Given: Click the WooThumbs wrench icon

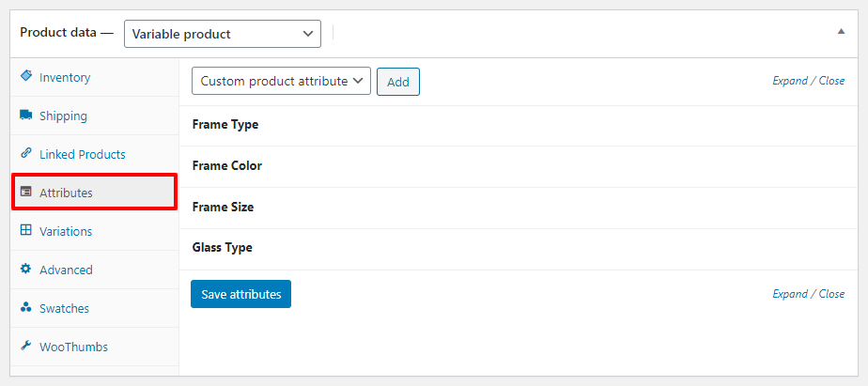Looking at the screenshot, I should [26, 346].
